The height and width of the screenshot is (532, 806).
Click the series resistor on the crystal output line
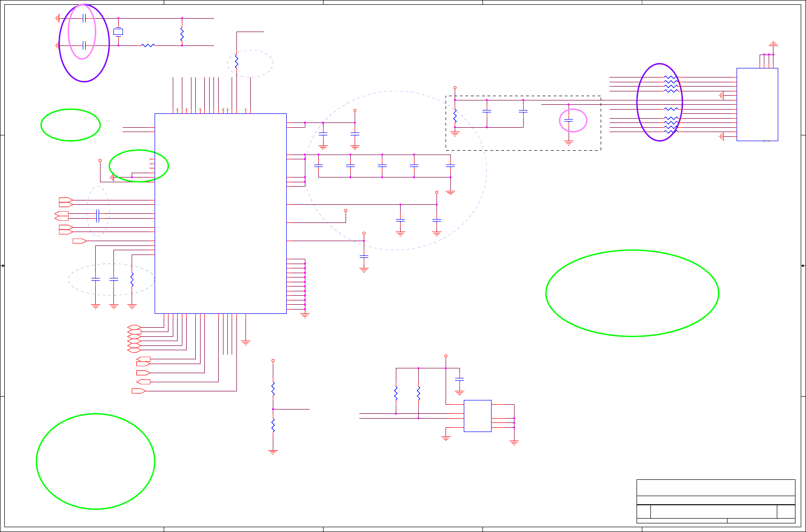click(x=148, y=45)
